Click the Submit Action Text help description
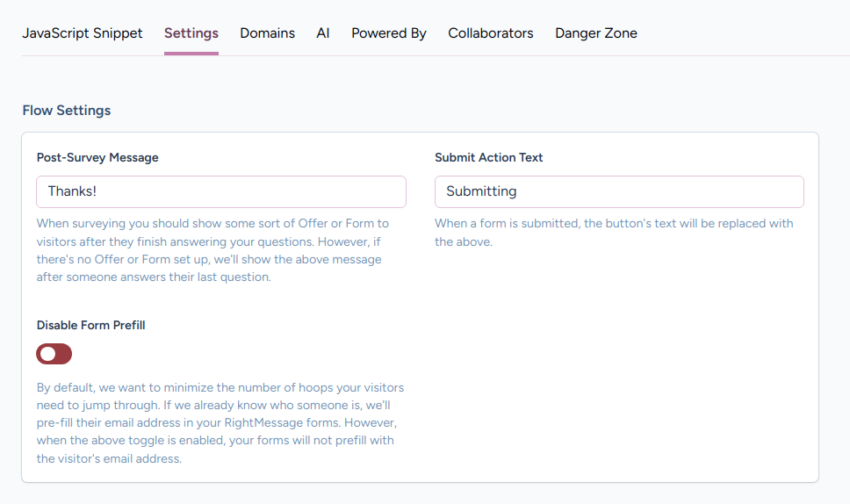 pyautogui.click(x=613, y=233)
